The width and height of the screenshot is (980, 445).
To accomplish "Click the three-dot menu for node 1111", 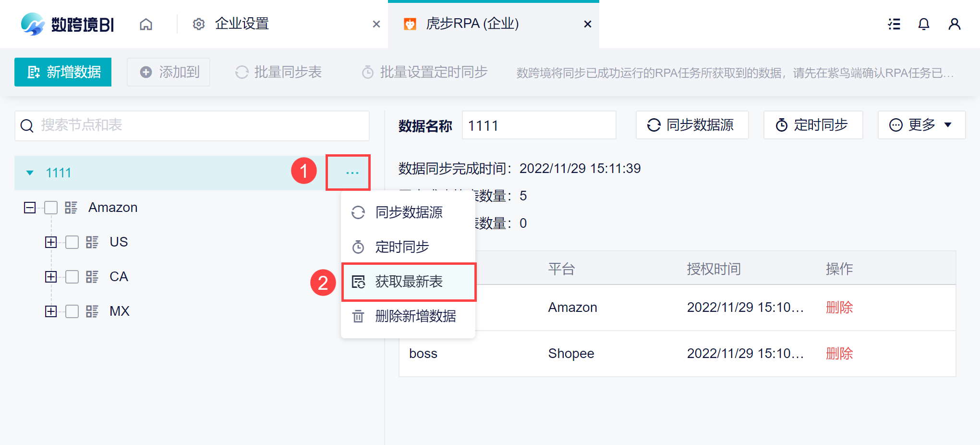I will [x=352, y=173].
